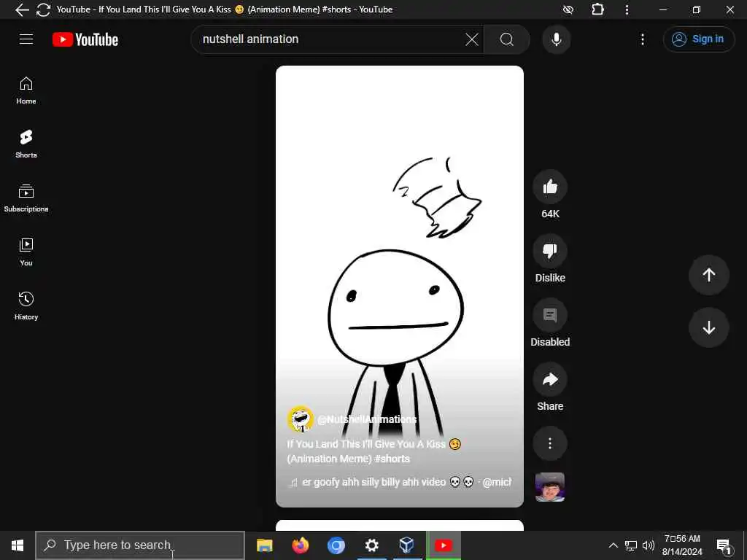Launch Firefox from the taskbar
747x560 pixels.
300,545
